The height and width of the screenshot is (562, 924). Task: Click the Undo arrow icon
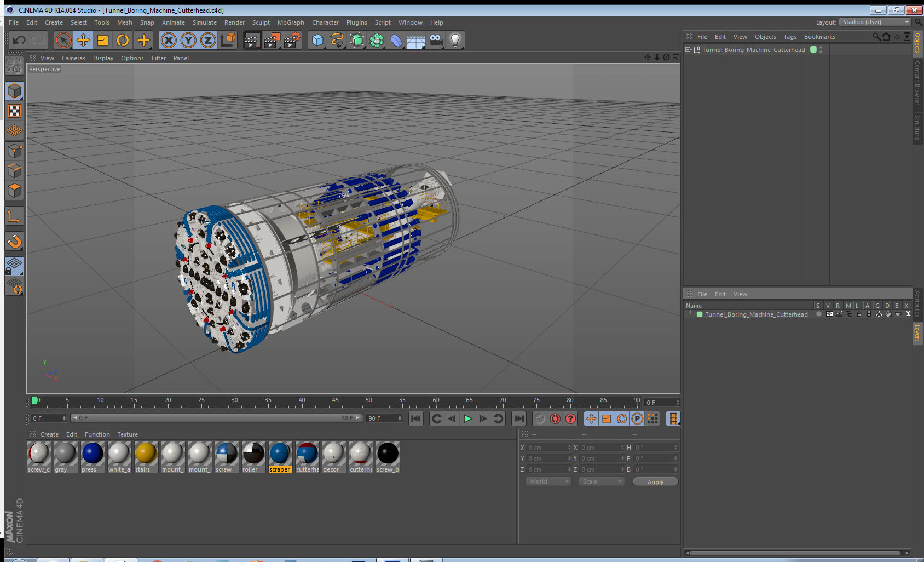19,40
